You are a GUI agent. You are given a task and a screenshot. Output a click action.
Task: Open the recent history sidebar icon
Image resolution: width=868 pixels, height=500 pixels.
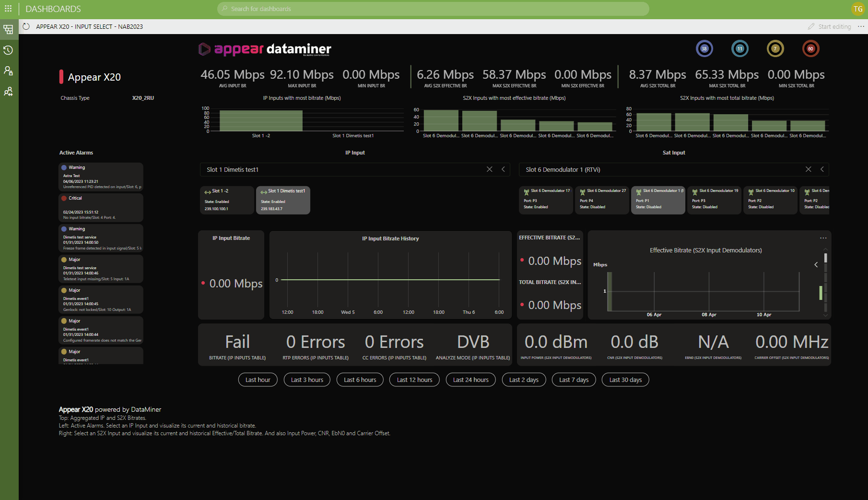tap(8, 50)
